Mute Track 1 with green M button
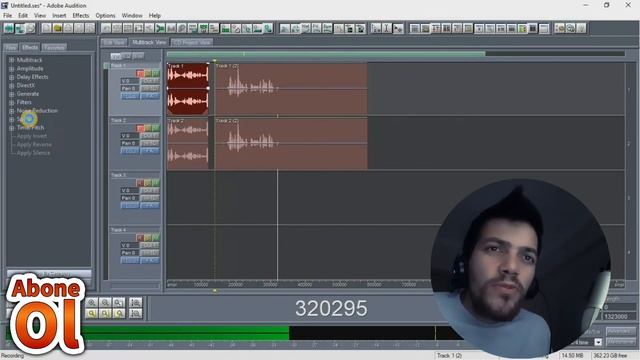The image size is (640, 360). [x=156, y=73]
